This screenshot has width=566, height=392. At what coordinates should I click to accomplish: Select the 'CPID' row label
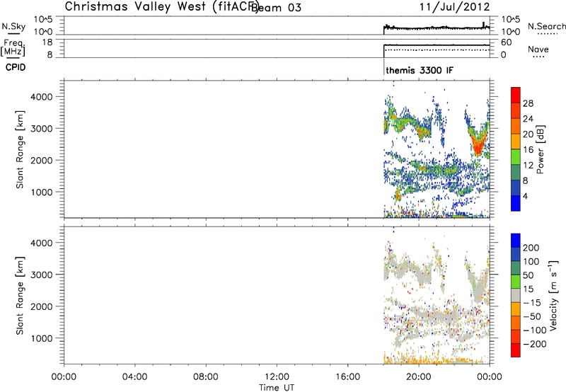coord(16,67)
